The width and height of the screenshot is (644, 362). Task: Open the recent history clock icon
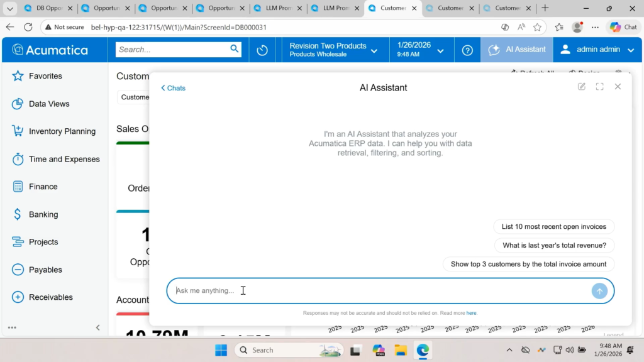262,50
